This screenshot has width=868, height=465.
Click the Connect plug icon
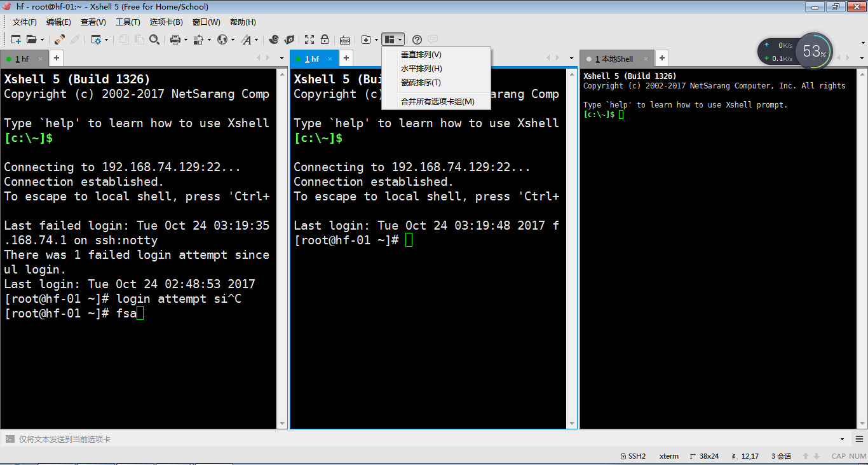tap(59, 39)
